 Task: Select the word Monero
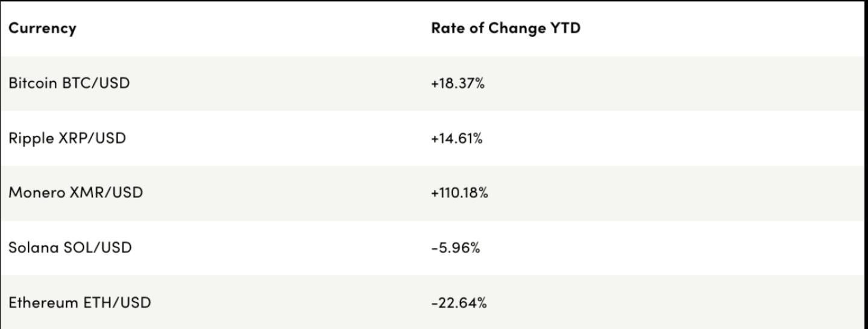point(34,193)
